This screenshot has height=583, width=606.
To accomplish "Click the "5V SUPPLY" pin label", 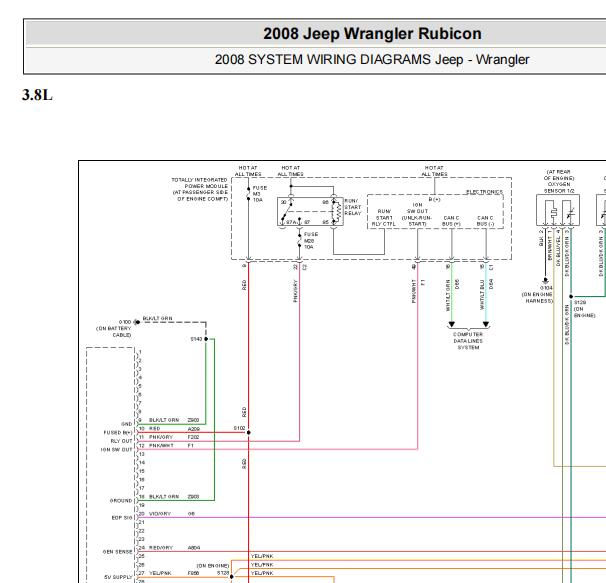I will (118, 577).
